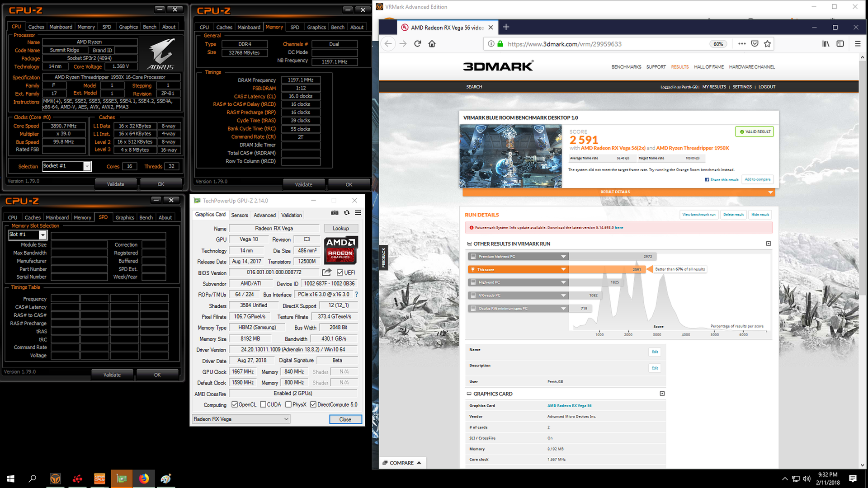Toggle Firefox sidebar icon
868x488 pixels.
840,44
